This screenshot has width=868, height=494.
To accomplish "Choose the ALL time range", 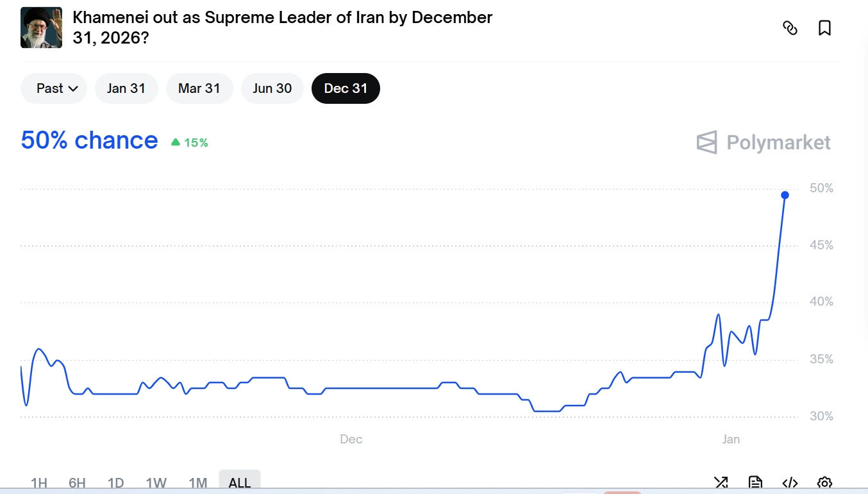I will click(239, 482).
